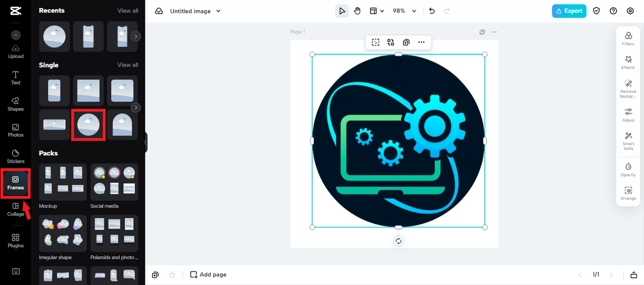Click the gear logo image on canvas

click(x=398, y=141)
